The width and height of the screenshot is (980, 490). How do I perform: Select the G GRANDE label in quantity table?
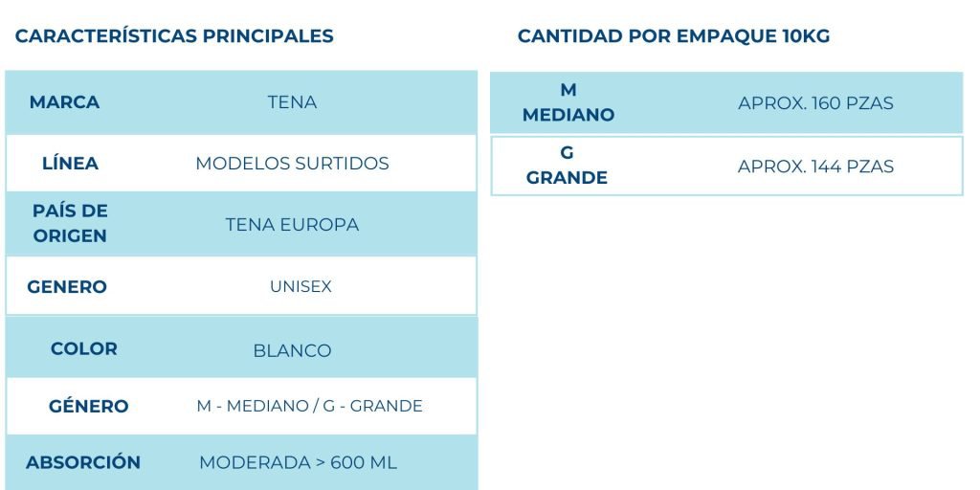point(567,166)
